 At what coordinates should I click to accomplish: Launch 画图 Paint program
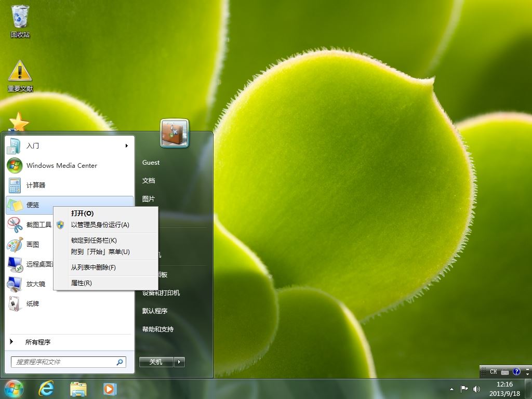point(30,244)
